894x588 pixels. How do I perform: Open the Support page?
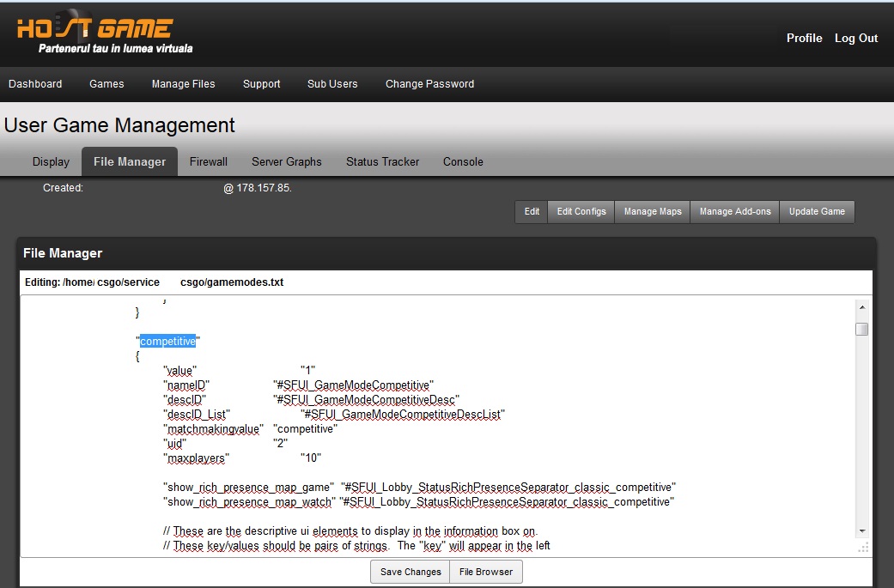[261, 84]
